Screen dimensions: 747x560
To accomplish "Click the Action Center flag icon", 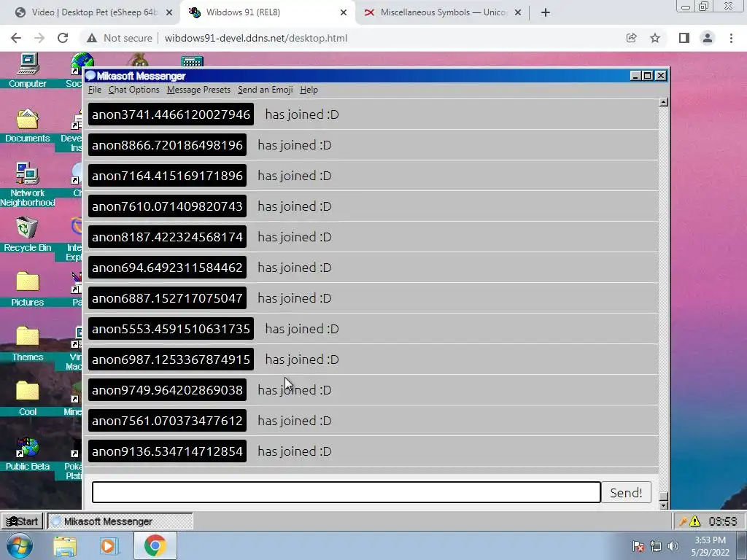I will [x=638, y=546].
